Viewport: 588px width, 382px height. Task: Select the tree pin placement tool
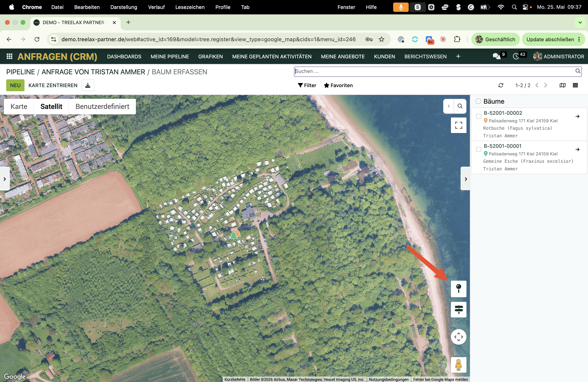click(x=458, y=289)
